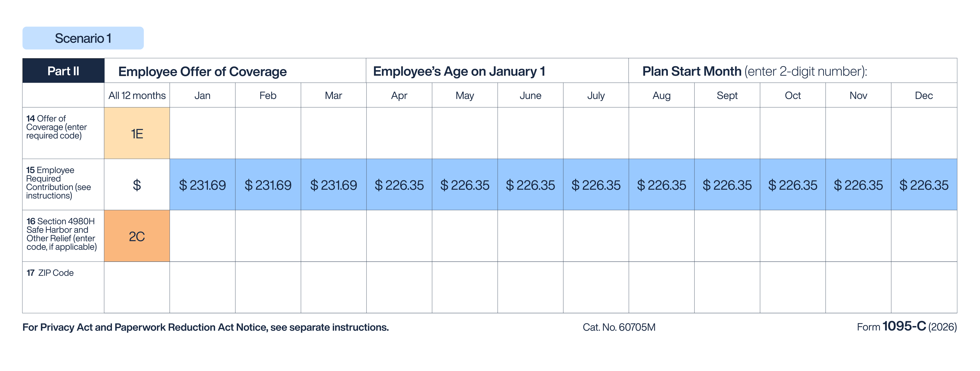
Task: Click the line 14 Offer of Coverage label
Action: 56,127
